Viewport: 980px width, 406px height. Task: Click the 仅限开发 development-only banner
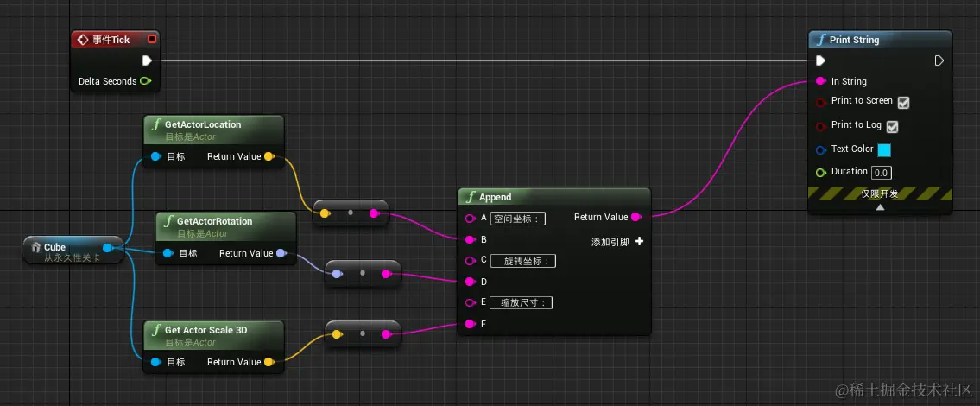tap(880, 193)
